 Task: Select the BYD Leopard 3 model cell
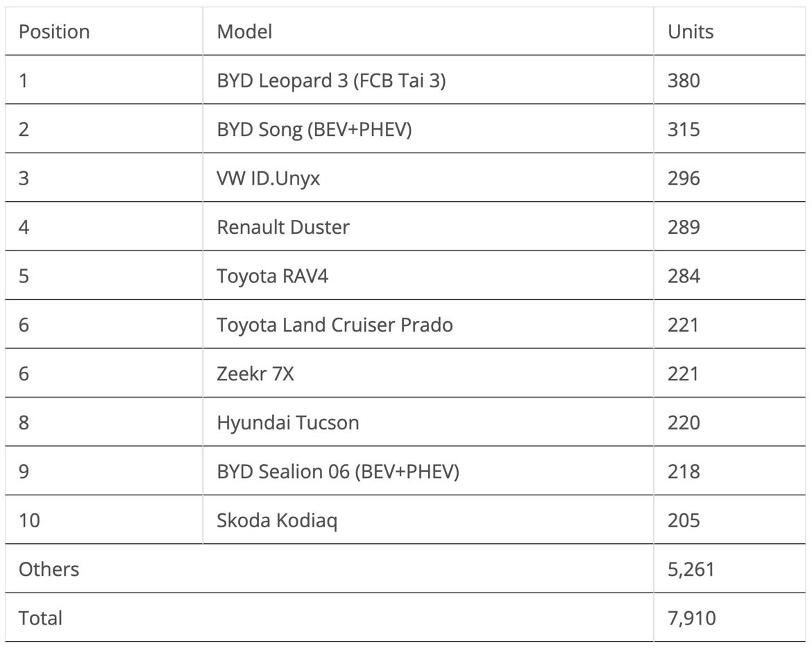click(331, 80)
